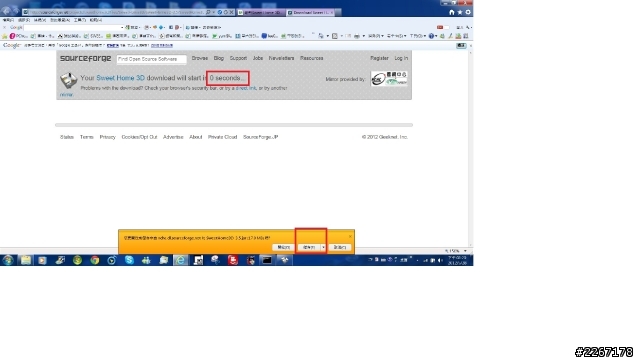Click the volume speaker tray icon
The width and height of the screenshot is (640, 360).
(x=440, y=260)
